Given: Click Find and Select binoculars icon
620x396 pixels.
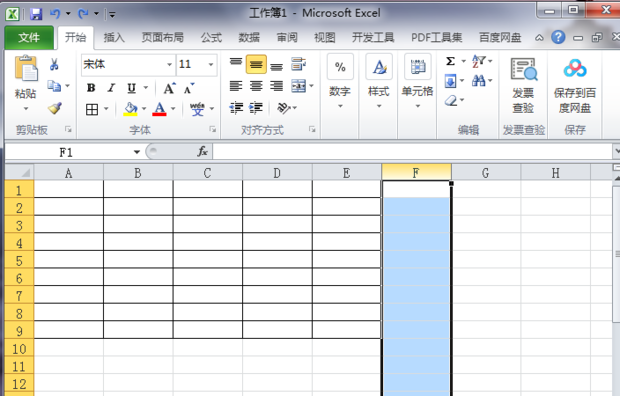Looking at the screenshot, I should [x=478, y=81].
